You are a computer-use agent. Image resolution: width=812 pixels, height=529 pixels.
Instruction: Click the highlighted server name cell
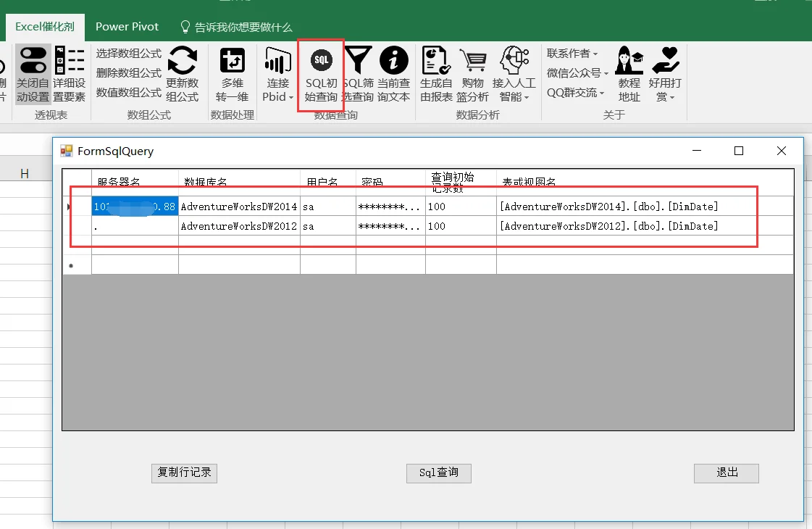point(135,207)
